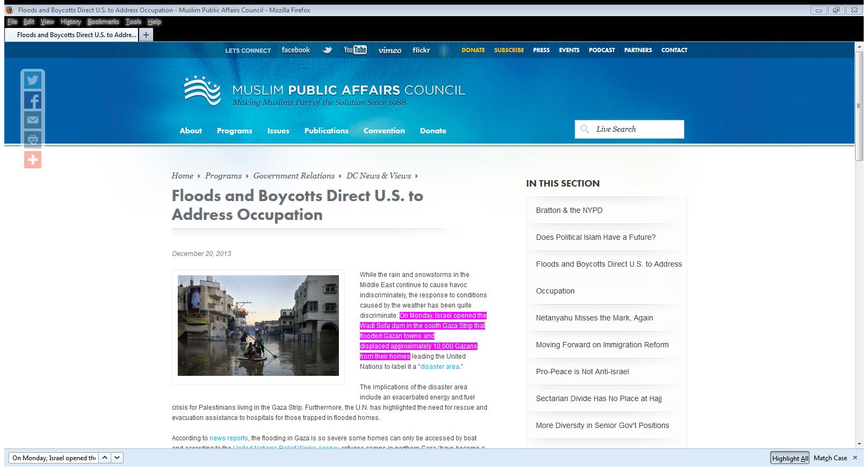Share the article via email icon
This screenshot has height=471, width=868.
[33, 120]
